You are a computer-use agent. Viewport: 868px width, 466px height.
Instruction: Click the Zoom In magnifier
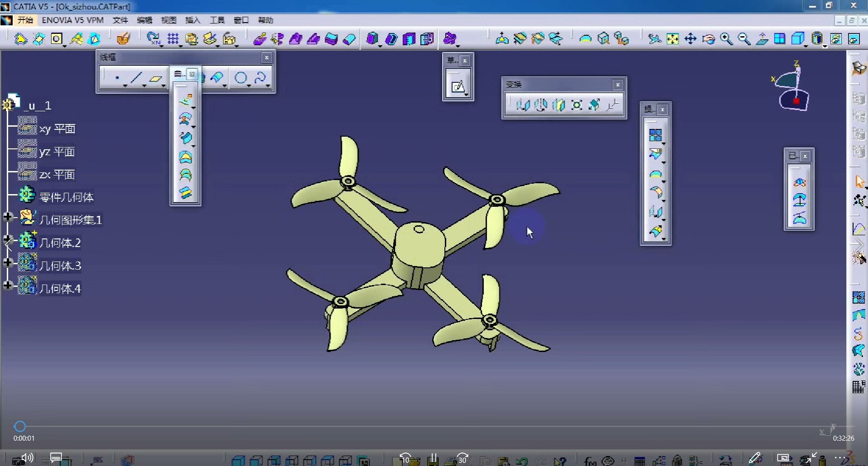[x=726, y=39]
